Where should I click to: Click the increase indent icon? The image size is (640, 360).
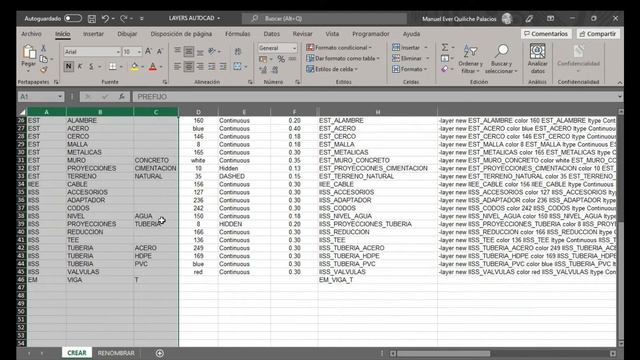pos(223,66)
